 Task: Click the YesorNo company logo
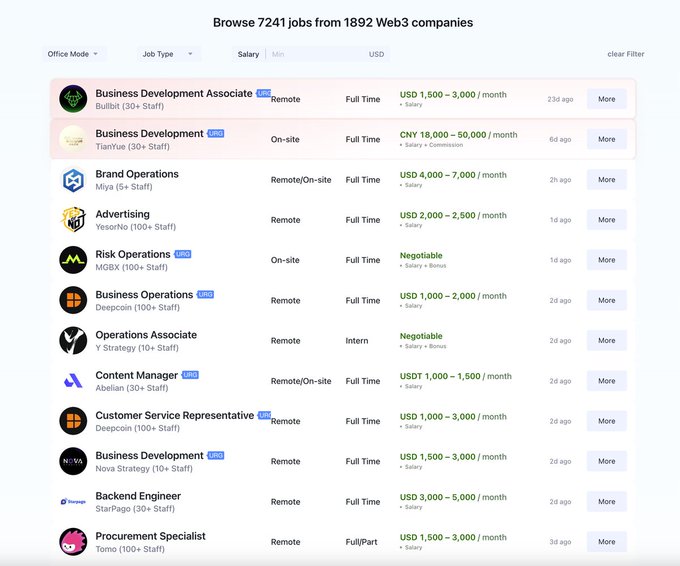73,219
